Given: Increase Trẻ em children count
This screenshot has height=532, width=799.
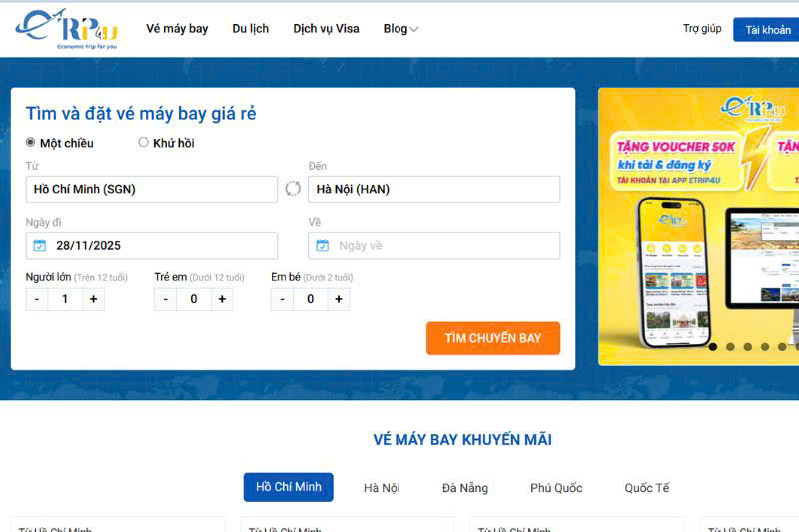Looking at the screenshot, I should pyautogui.click(x=222, y=299).
